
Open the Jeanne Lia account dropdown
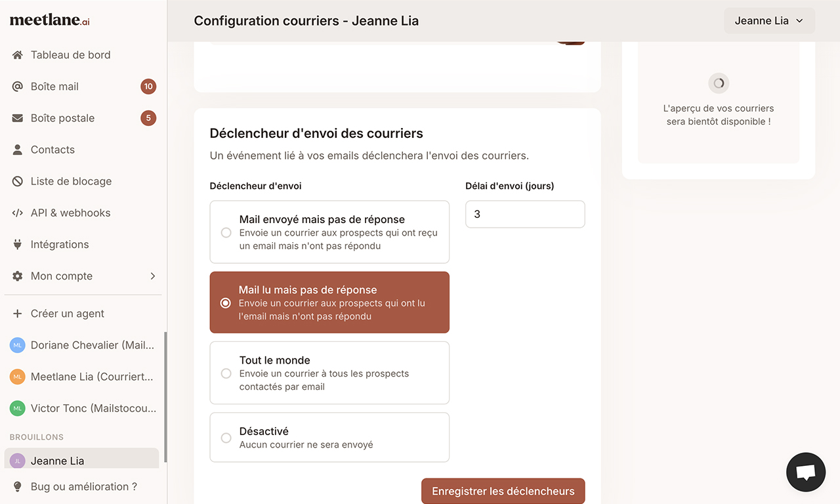[x=768, y=20]
